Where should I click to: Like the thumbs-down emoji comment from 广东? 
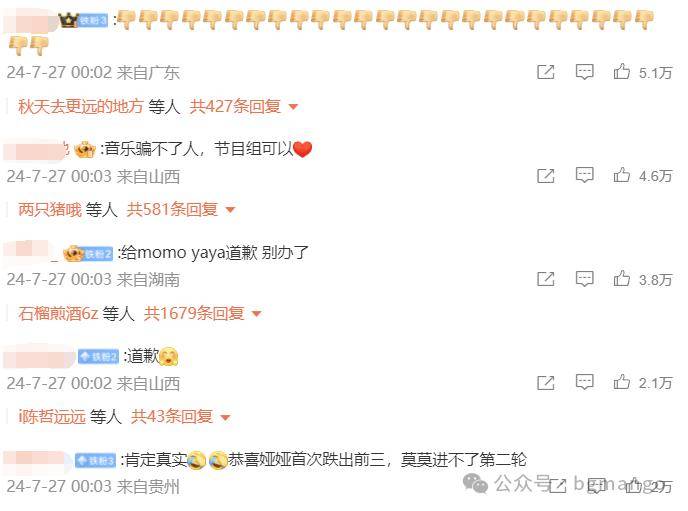[621, 71]
